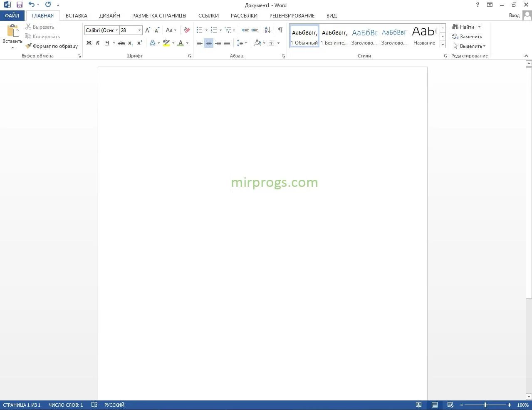Click the multilevel list icon

[x=228, y=30]
